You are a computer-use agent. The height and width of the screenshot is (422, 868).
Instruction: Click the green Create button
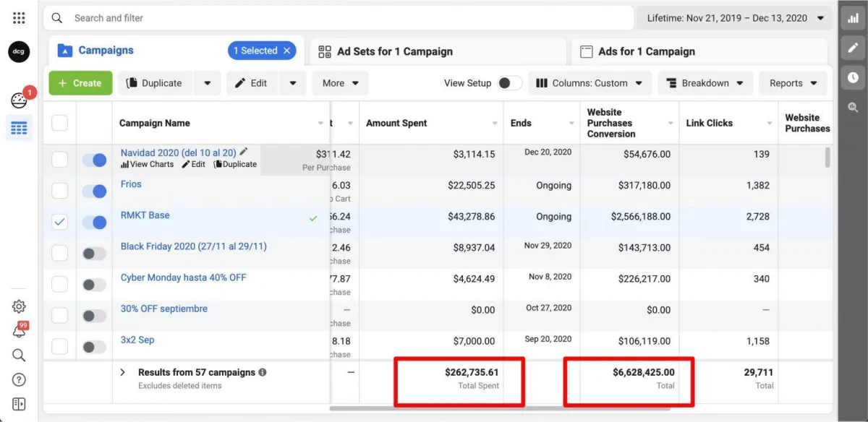(80, 83)
